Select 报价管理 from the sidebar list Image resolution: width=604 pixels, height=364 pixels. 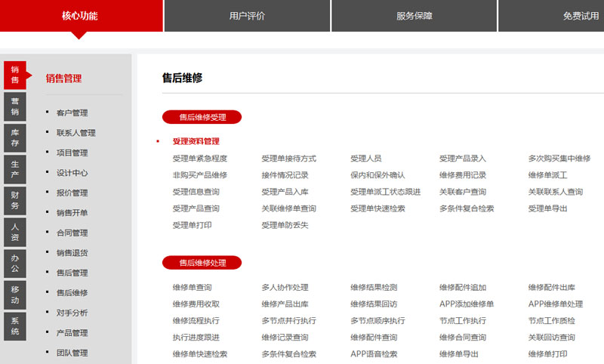72,193
